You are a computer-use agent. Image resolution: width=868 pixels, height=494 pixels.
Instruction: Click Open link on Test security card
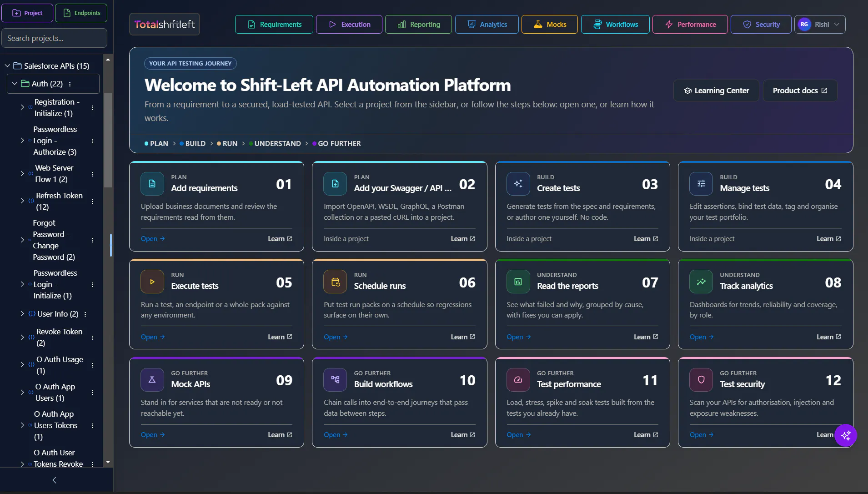coord(702,435)
